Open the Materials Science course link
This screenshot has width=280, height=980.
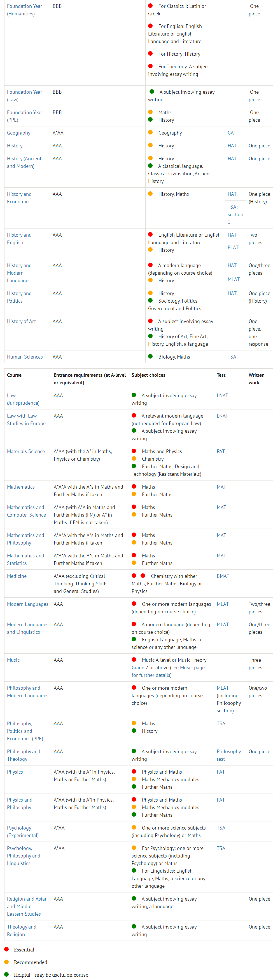(x=26, y=451)
